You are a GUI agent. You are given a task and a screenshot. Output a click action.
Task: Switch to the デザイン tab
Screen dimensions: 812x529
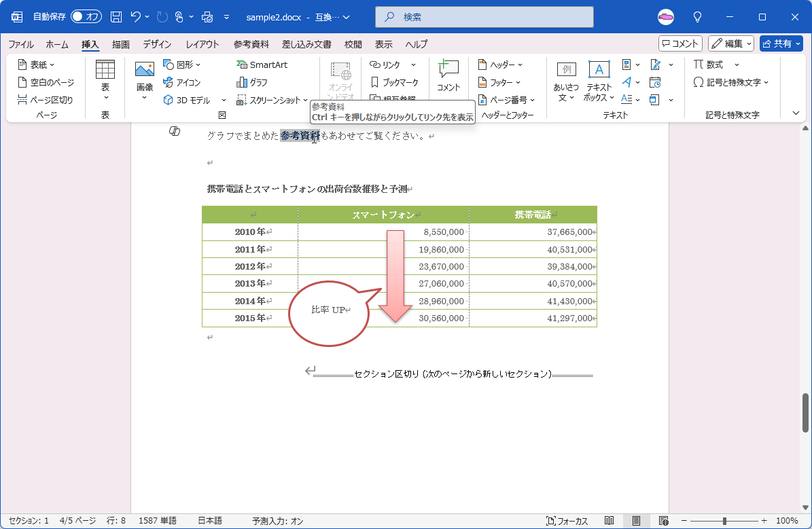coord(157,45)
